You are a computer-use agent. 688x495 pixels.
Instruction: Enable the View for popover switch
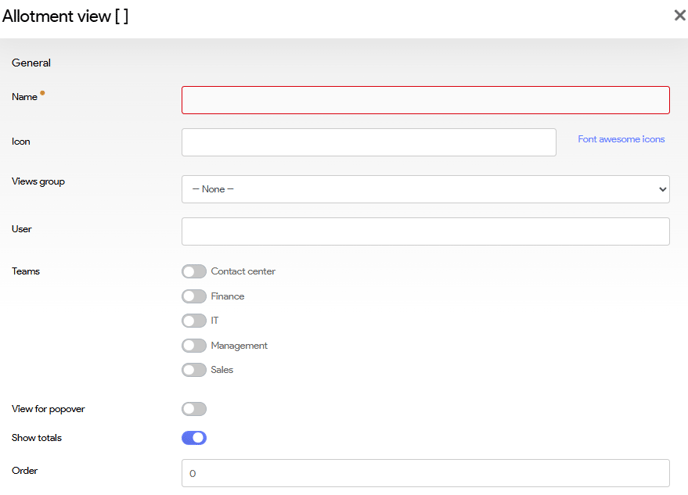(194, 409)
